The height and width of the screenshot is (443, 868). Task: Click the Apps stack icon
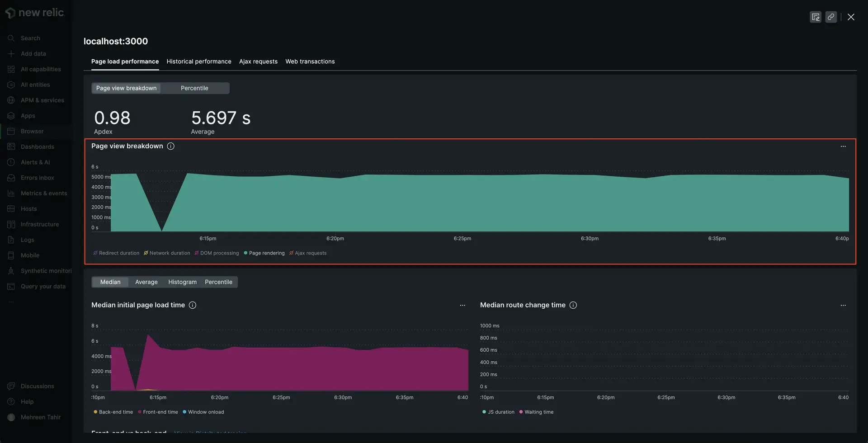pyautogui.click(x=11, y=116)
